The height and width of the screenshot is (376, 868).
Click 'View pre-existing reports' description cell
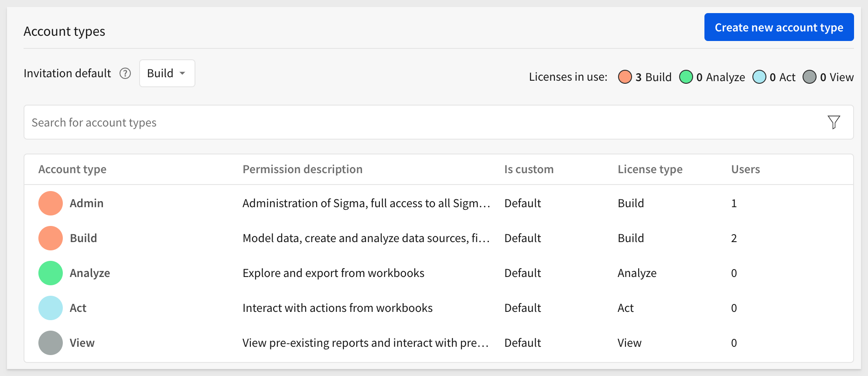coord(366,343)
